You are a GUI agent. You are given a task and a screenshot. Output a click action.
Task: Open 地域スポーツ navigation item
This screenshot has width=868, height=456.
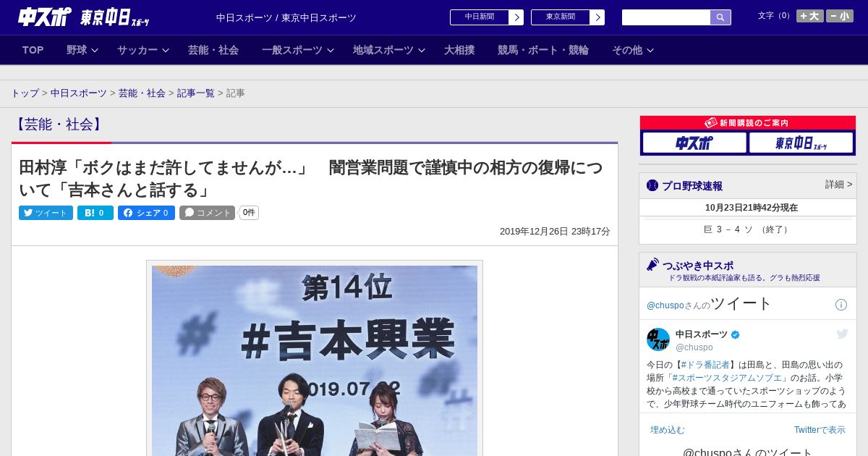coord(383,50)
